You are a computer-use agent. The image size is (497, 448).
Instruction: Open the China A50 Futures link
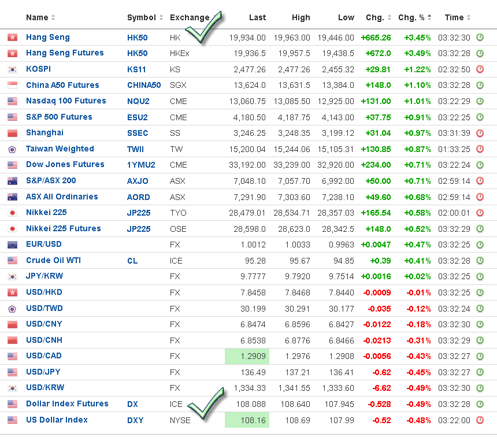62,86
